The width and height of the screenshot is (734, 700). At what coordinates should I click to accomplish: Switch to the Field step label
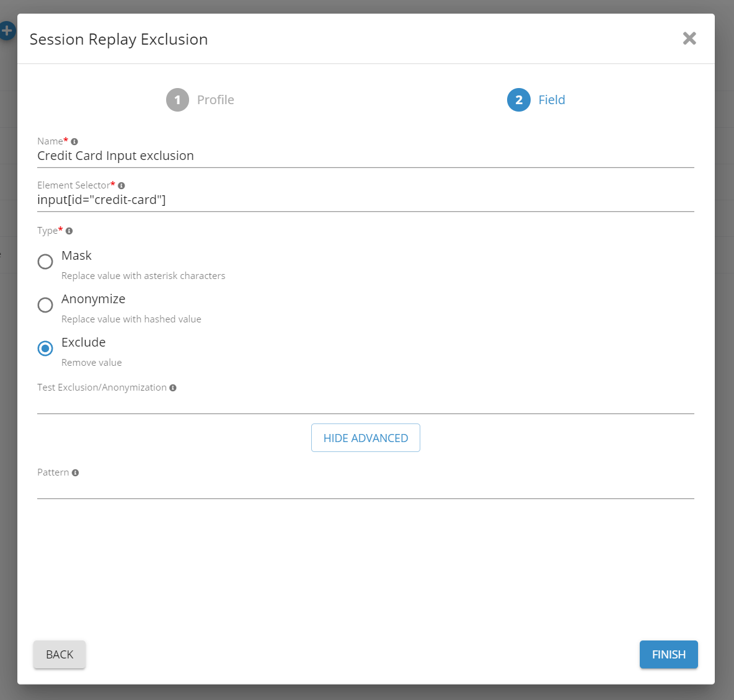coord(551,100)
